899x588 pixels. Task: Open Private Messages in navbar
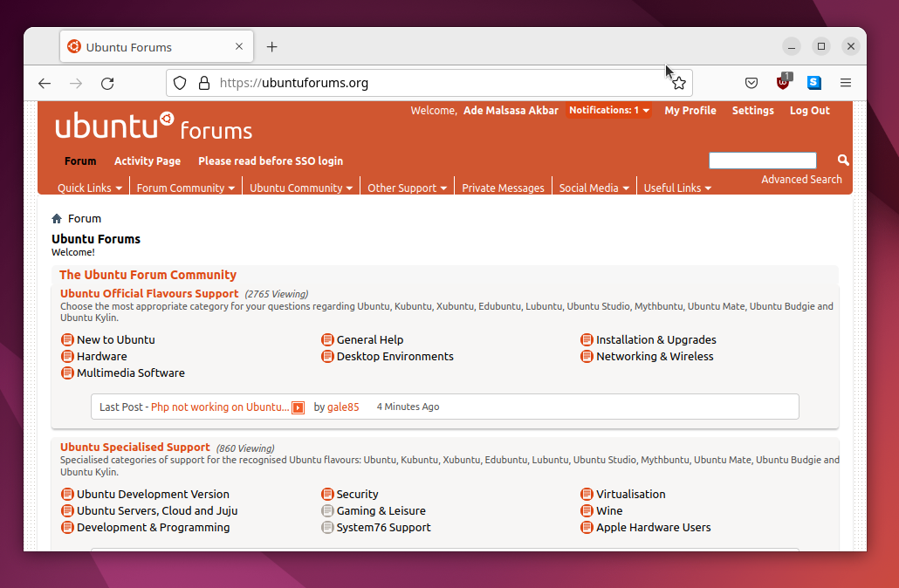[503, 188]
